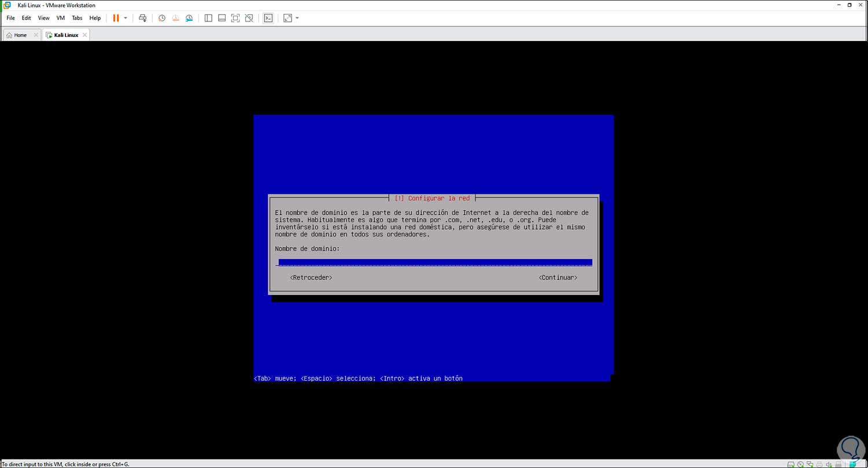Activate the Retroceder button
This screenshot has width=868, height=468.
(311, 278)
